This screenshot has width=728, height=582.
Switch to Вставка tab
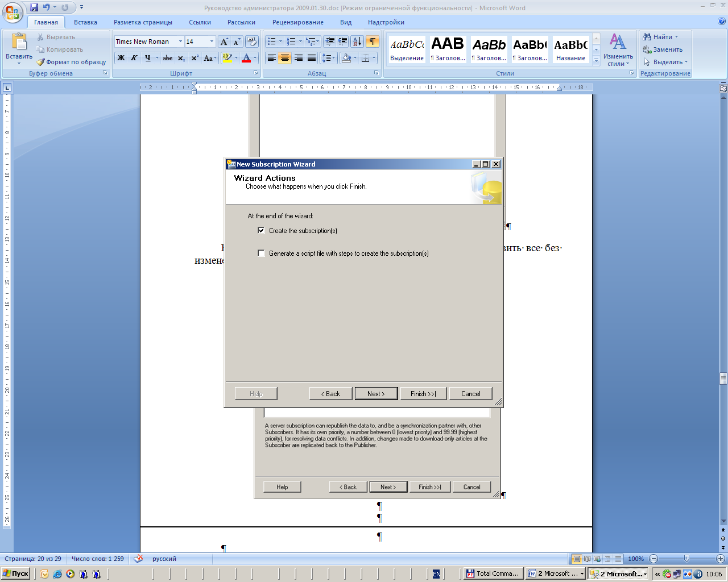coord(85,22)
